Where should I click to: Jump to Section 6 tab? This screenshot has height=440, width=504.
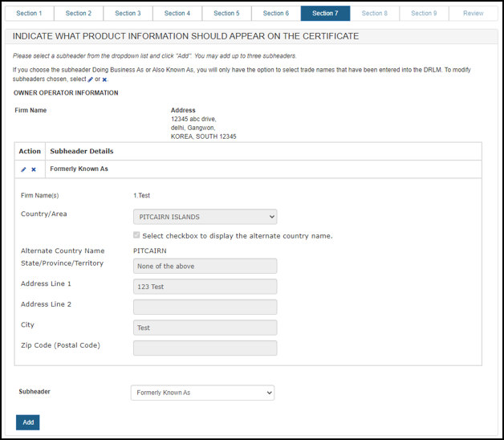tap(276, 14)
